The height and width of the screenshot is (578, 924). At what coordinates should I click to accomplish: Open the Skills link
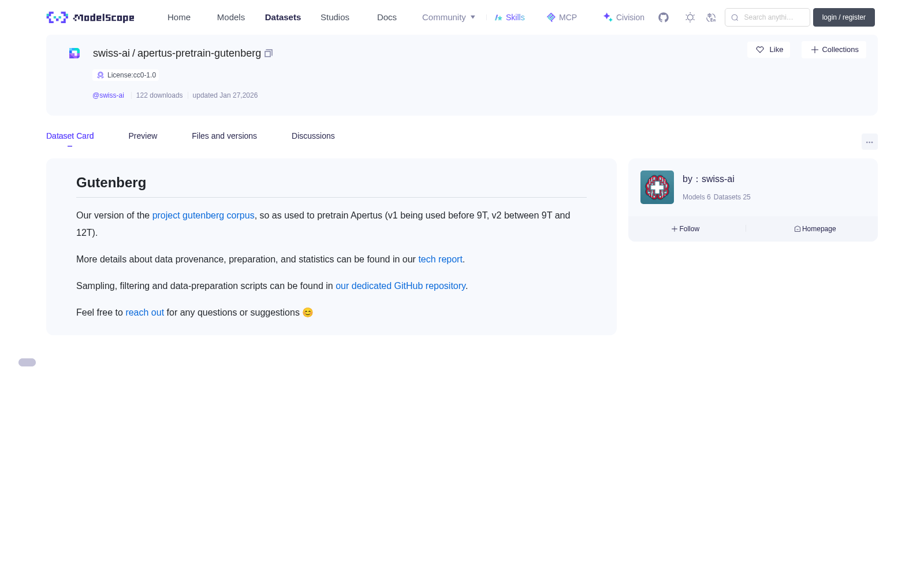pyautogui.click(x=510, y=17)
